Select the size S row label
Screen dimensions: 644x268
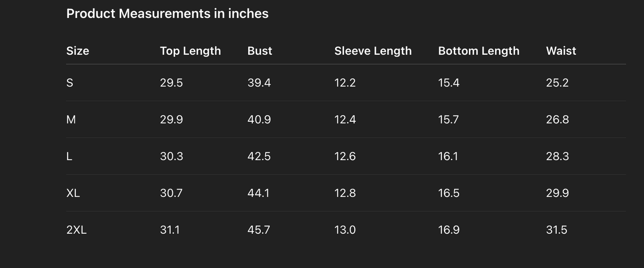70,83
